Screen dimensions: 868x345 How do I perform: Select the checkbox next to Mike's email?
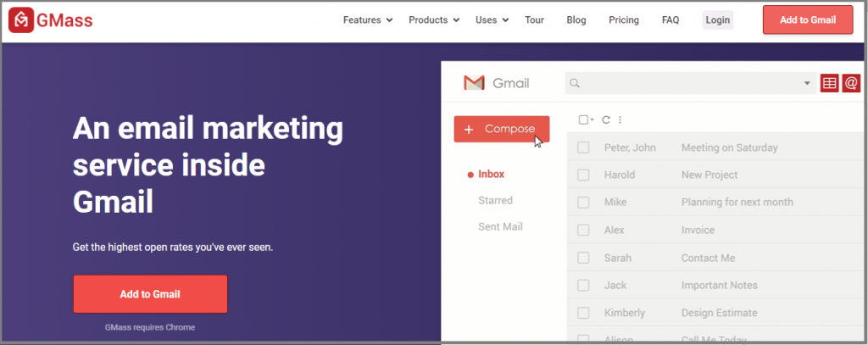[583, 203]
